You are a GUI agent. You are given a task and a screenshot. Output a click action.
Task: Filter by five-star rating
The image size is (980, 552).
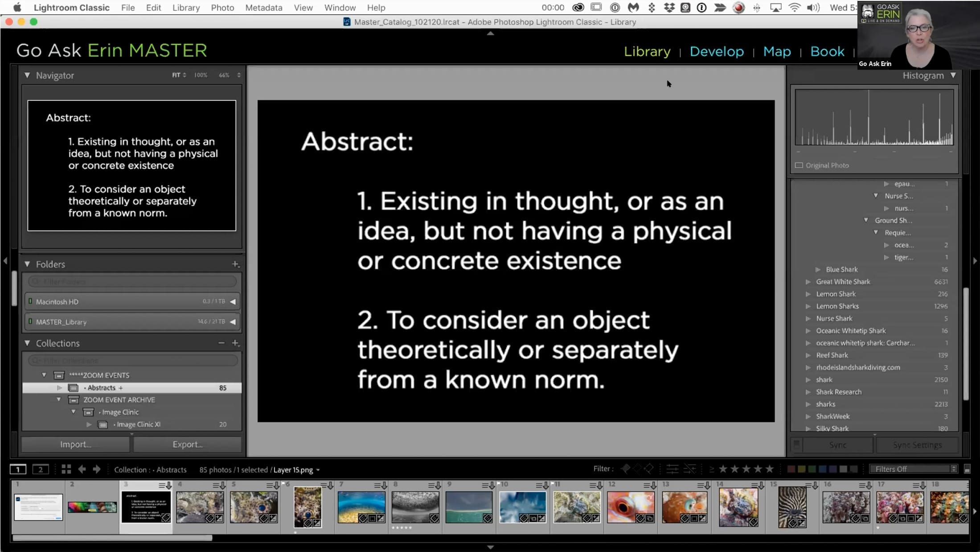click(x=770, y=469)
